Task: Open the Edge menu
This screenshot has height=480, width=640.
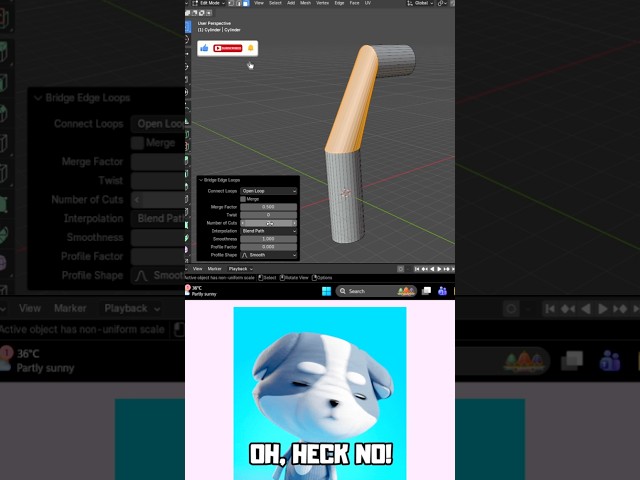Action: 339,3
